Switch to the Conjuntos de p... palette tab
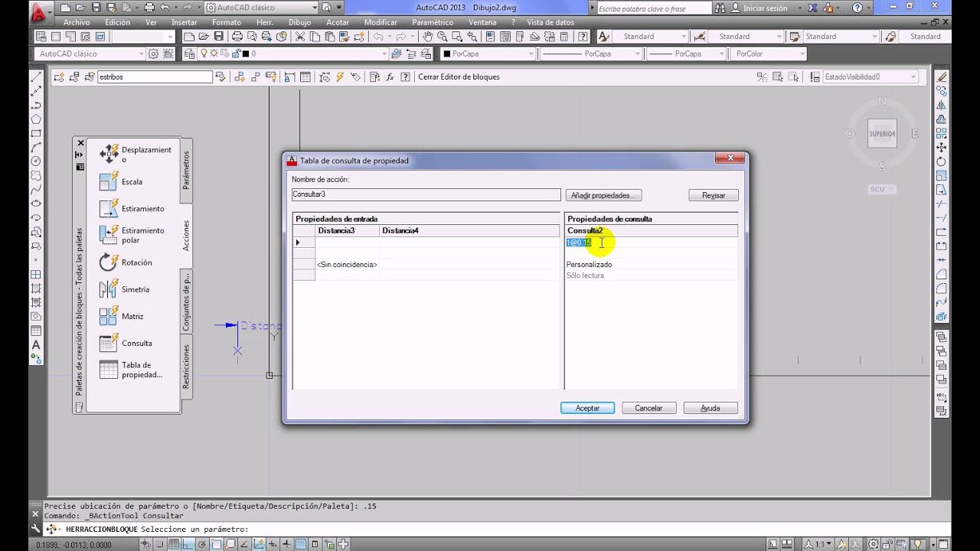Screen dimensions: 980x551 [x=186, y=302]
